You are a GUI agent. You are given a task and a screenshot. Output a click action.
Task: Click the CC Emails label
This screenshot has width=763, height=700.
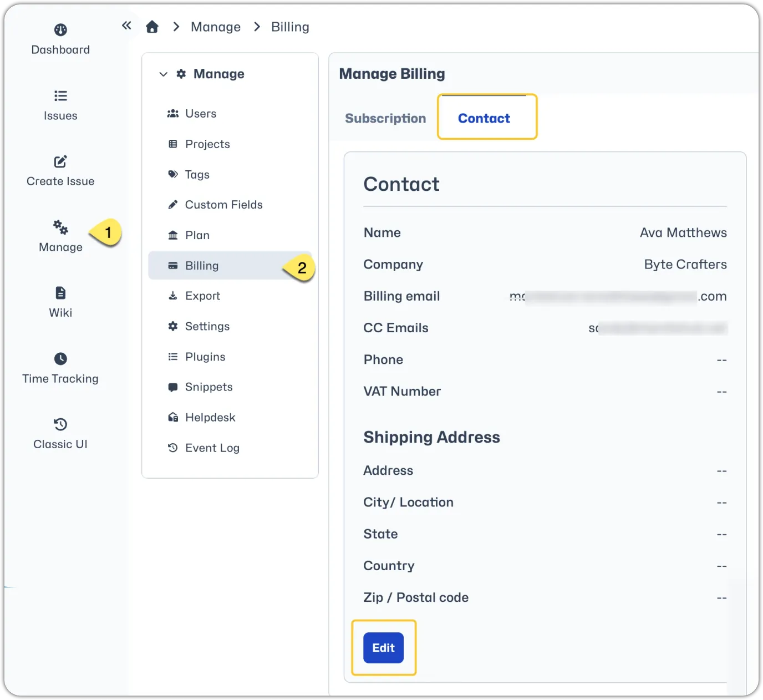click(x=396, y=328)
